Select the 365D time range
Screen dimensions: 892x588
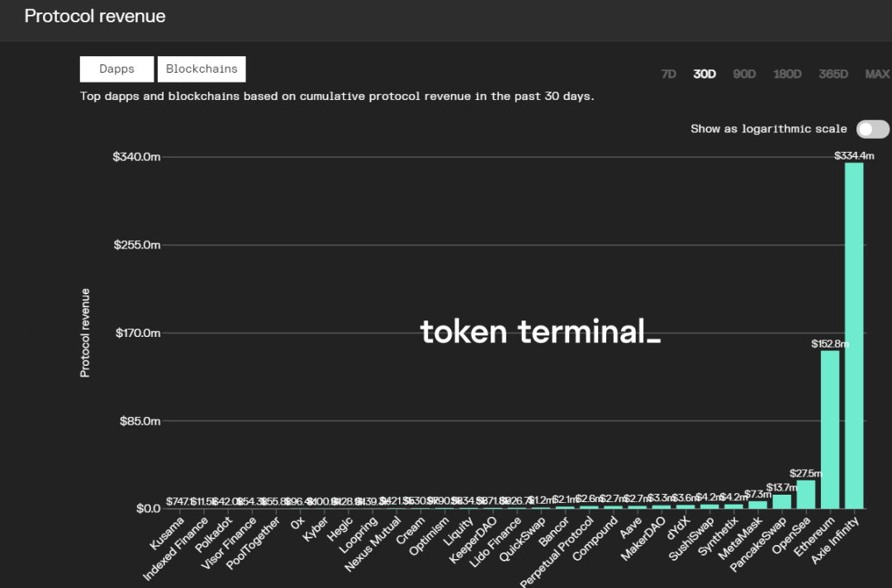coord(833,74)
